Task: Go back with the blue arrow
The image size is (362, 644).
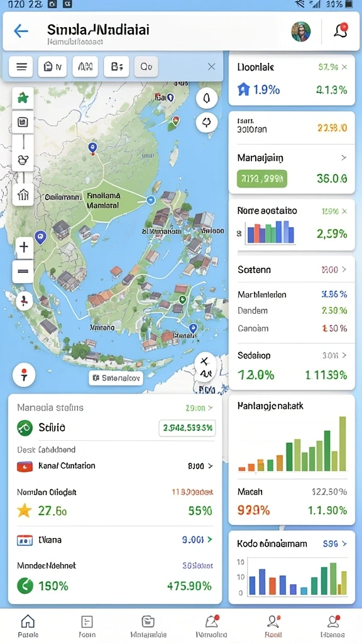Action: (x=21, y=31)
